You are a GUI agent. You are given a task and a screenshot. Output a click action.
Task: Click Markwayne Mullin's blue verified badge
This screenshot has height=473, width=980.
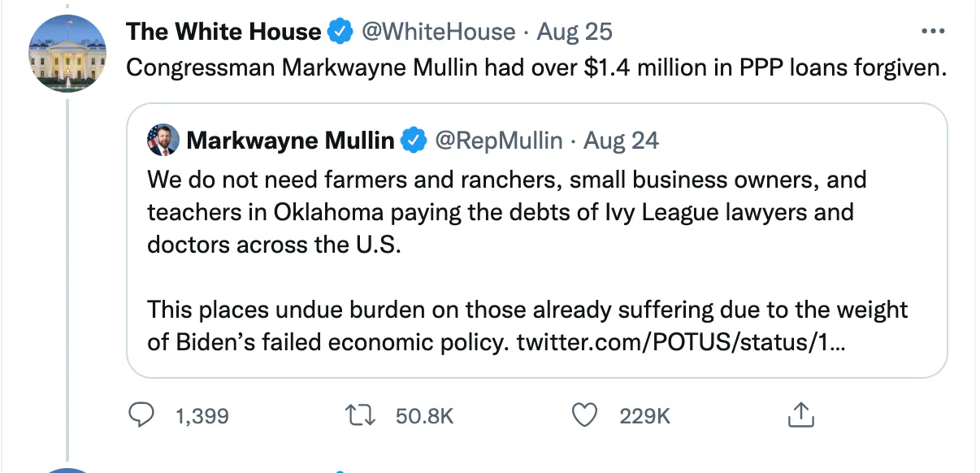tap(414, 141)
